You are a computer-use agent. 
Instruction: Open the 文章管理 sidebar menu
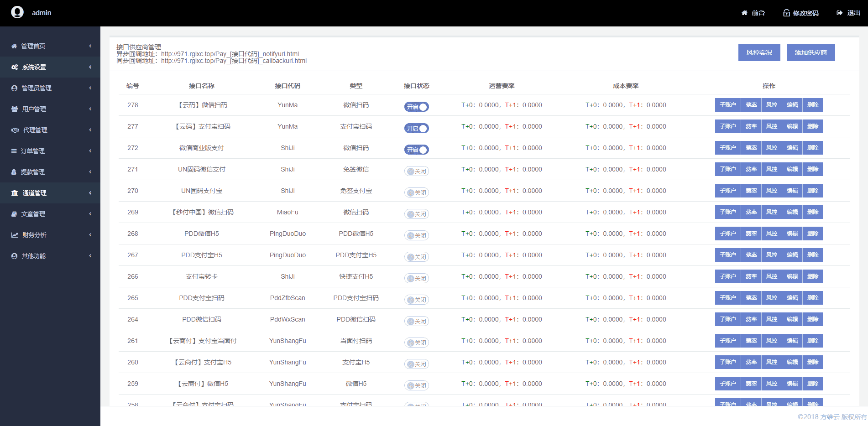pos(33,214)
